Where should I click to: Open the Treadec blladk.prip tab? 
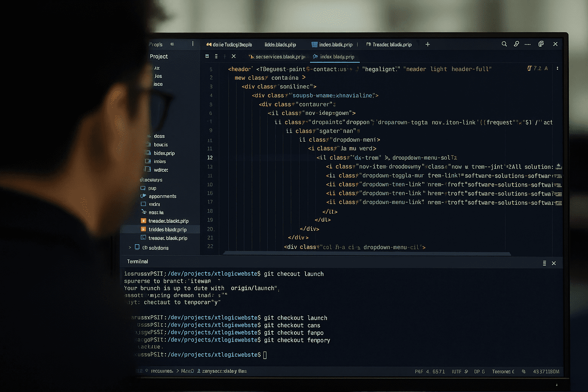389,44
